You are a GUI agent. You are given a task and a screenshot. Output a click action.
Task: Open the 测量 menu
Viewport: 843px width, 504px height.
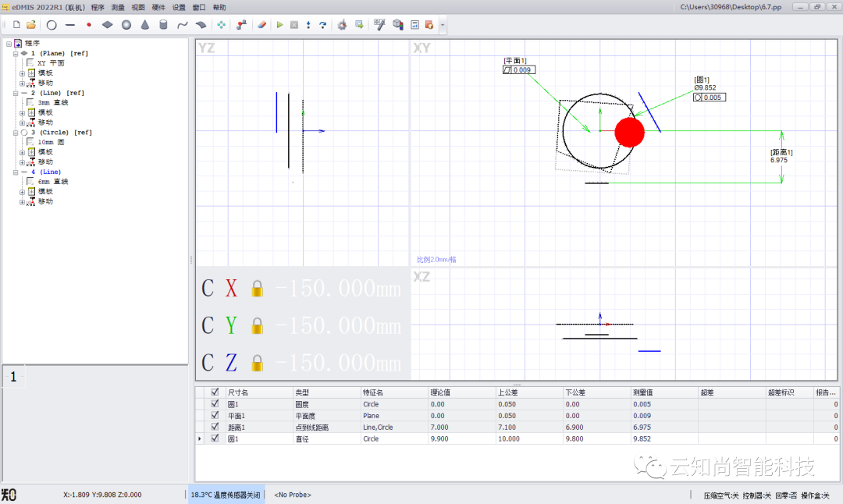[118, 7]
